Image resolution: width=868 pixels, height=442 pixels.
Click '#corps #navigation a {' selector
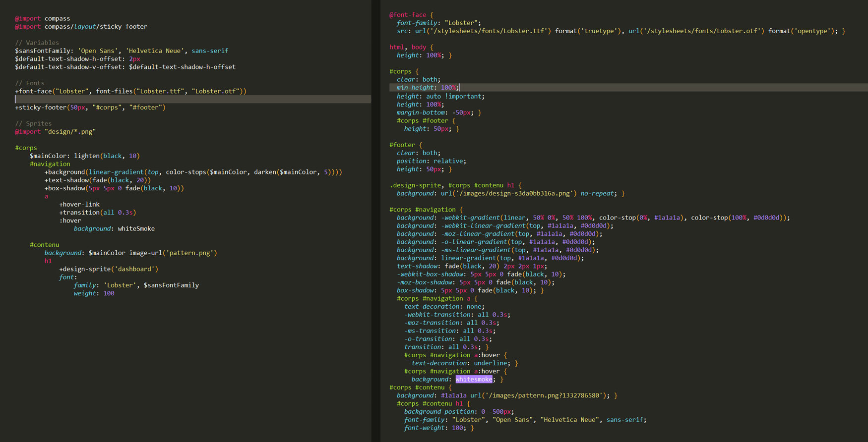[x=437, y=298]
